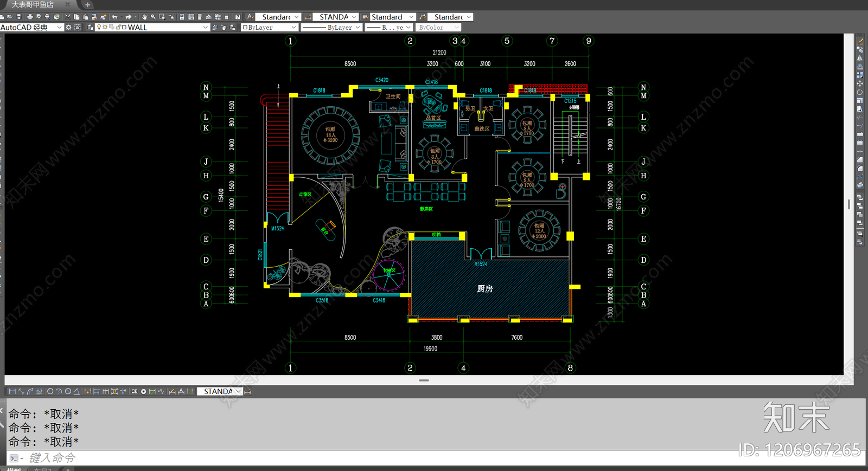The width and height of the screenshot is (868, 471).
Task: Cut selection with the scissors icon
Action: click(68, 17)
